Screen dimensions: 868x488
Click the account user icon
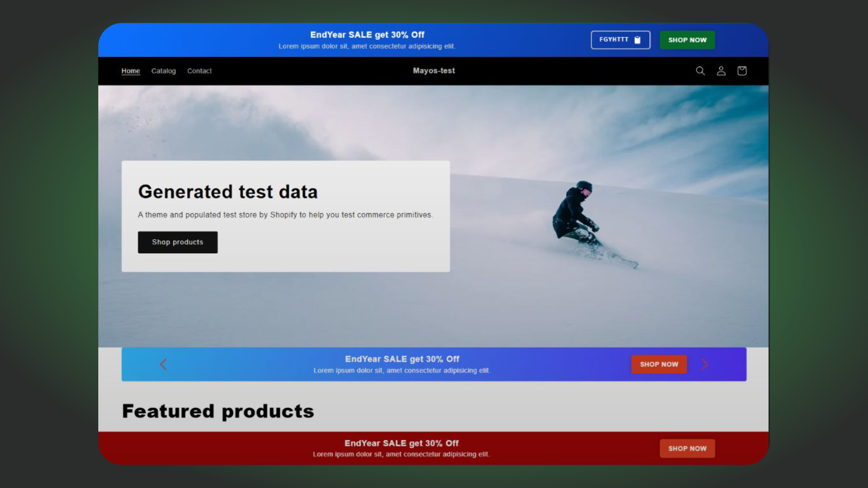tap(721, 71)
